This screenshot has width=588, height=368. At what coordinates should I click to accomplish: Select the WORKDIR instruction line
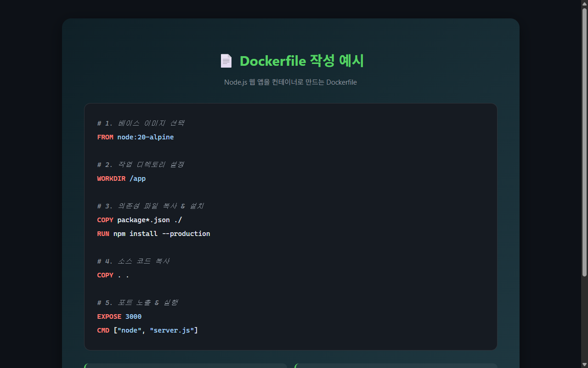click(121, 178)
